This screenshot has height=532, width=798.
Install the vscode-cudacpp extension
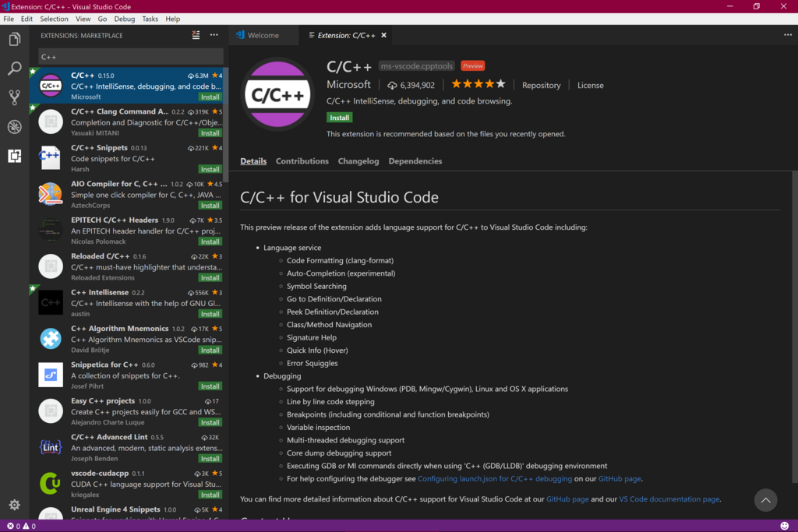tap(210, 495)
